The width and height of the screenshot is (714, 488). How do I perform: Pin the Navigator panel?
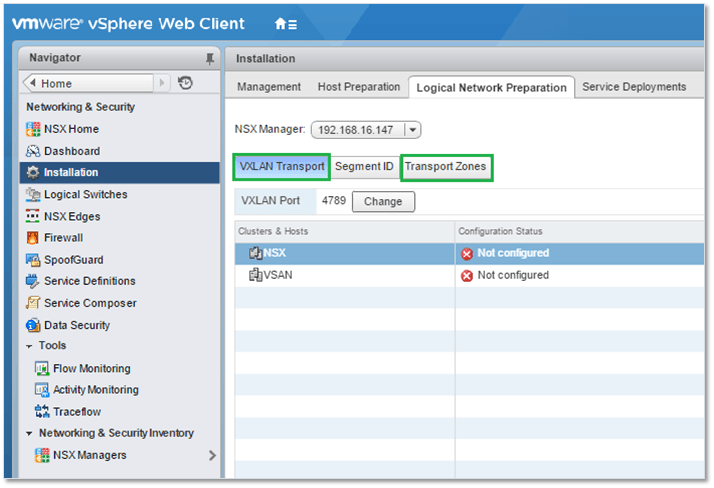point(209,58)
